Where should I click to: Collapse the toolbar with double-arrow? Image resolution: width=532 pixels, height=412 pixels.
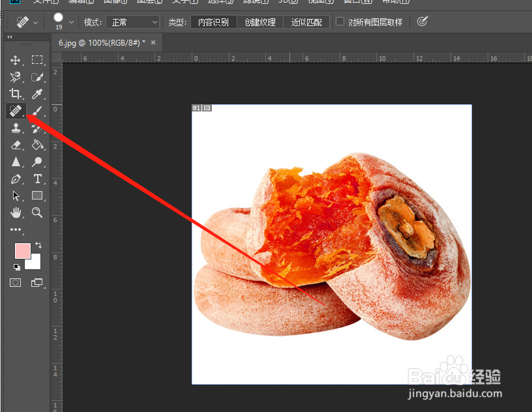10,37
